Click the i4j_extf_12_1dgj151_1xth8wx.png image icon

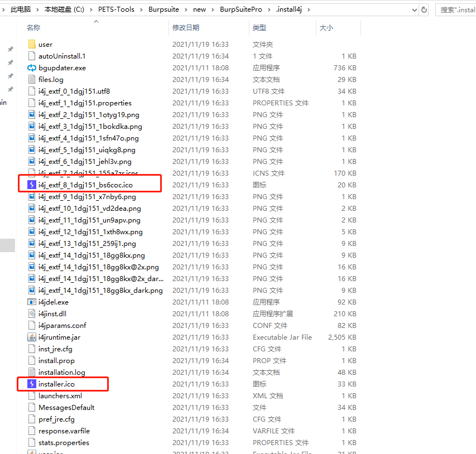click(x=32, y=232)
